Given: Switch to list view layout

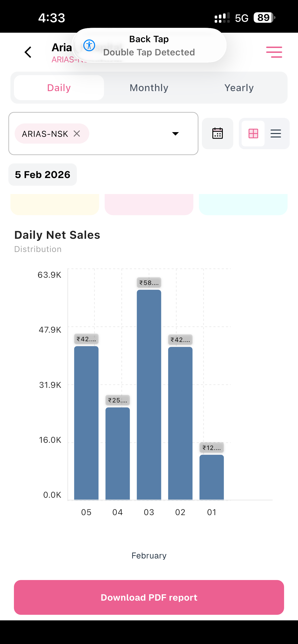Looking at the screenshot, I should click(x=276, y=133).
